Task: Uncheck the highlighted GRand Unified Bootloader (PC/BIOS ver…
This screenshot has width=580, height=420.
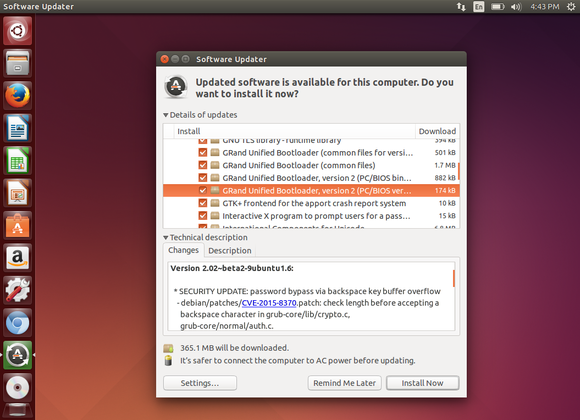Action: pyautogui.click(x=203, y=190)
